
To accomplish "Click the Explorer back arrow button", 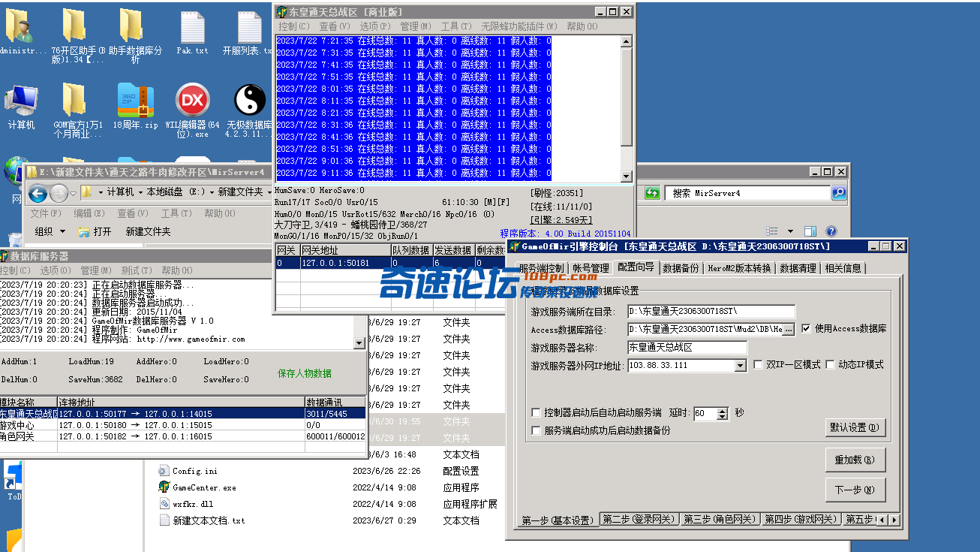I will click(x=38, y=194).
